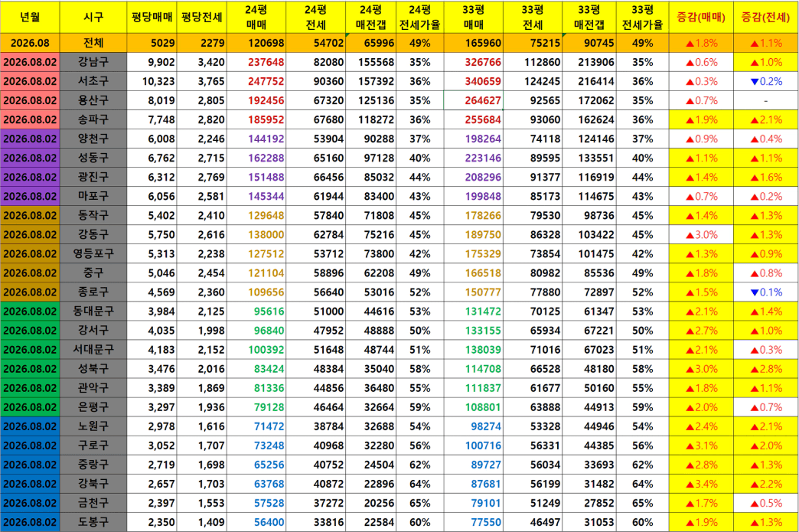Screen dimensions: 799x532
Task: Select the 마포구 district cell
Action: click(93, 197)
